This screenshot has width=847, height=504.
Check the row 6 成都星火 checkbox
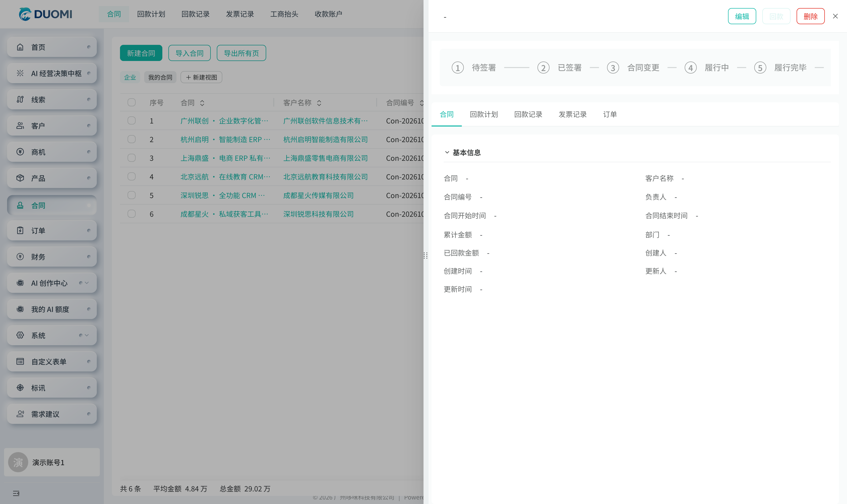click(x=132, y=214)
